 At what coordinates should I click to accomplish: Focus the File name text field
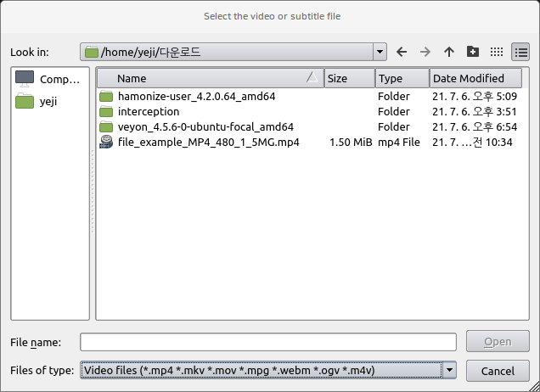click(268, 342)
